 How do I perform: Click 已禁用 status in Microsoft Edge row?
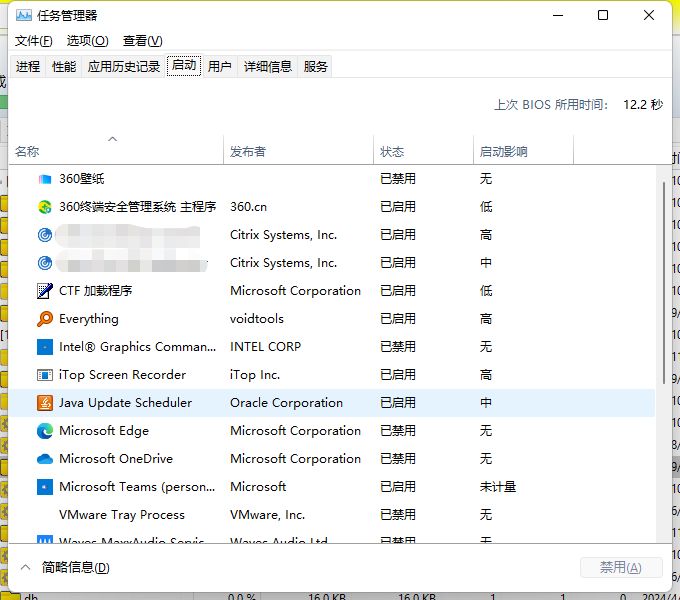click(x=398, y=431)
